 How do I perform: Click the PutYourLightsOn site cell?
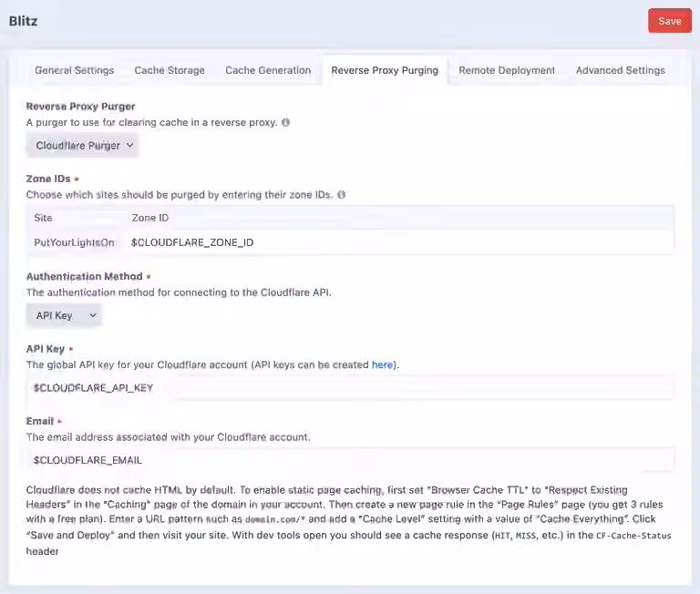(x=74, y=242)
